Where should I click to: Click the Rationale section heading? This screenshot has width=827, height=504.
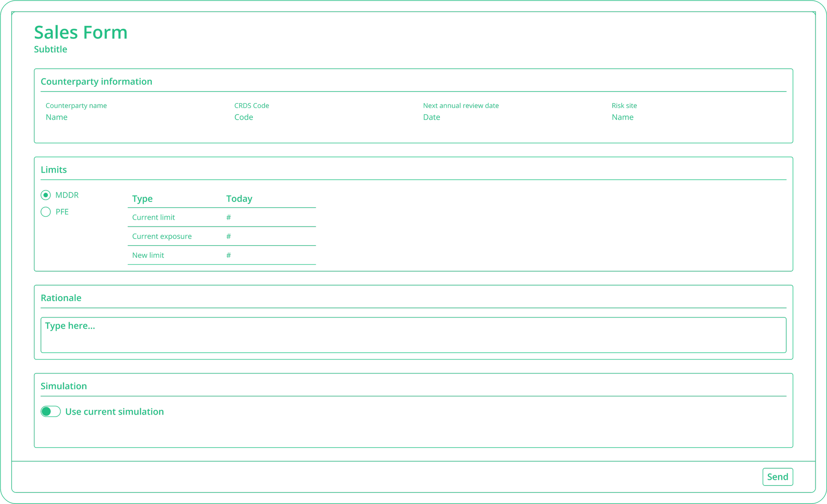click(61, 298)
